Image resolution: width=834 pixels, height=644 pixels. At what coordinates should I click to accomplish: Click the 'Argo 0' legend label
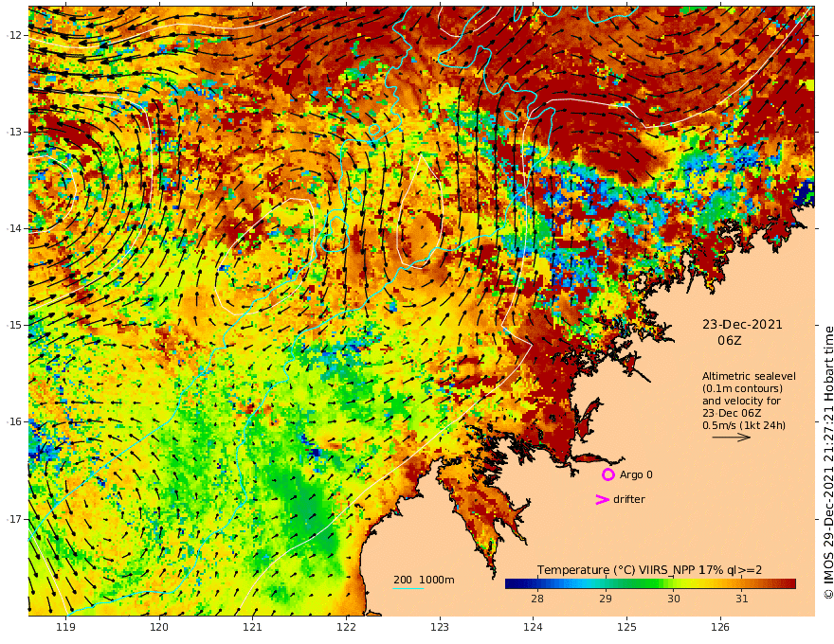(x=636, y=474)
